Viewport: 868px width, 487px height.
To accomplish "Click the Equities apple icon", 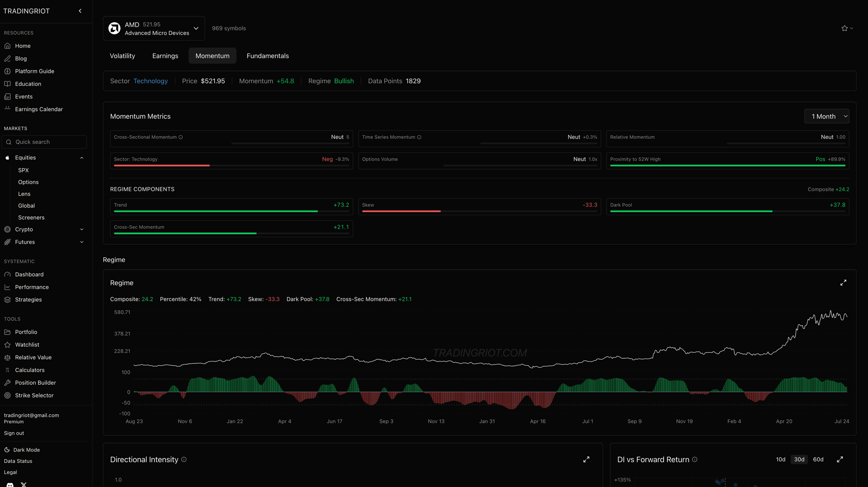I will coord(7,158).
